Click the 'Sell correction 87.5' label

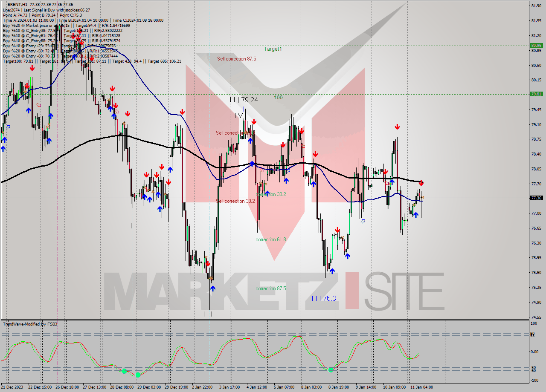pos(236,59)
